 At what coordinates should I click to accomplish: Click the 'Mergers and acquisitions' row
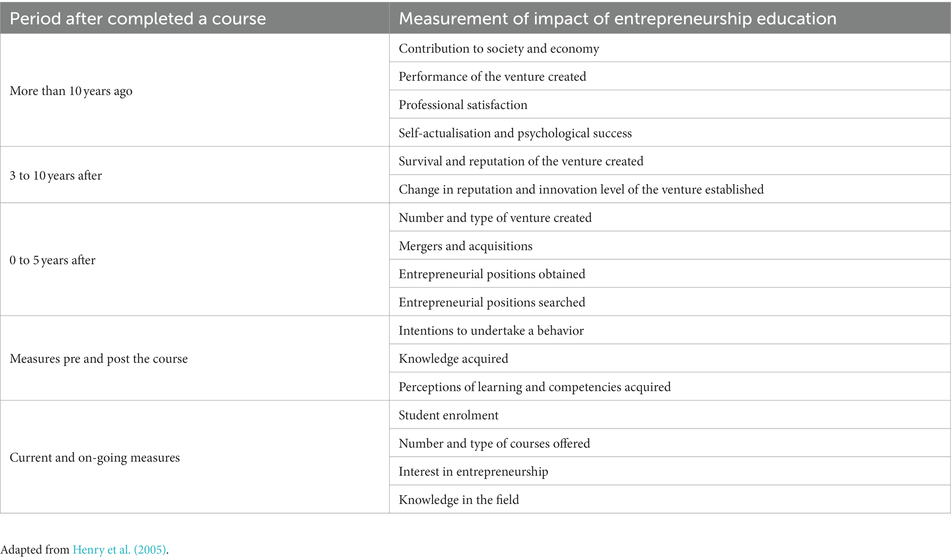(670, 246)
